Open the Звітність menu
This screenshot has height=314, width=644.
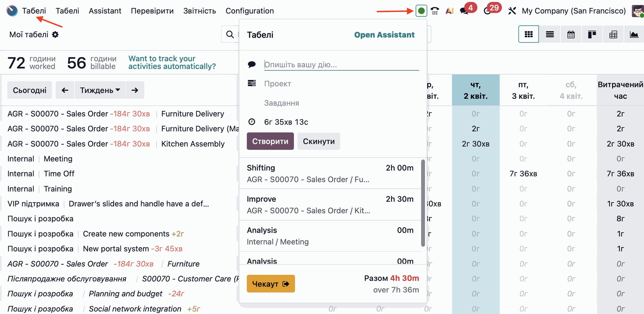pyautogui.click(x=200, y=11)
